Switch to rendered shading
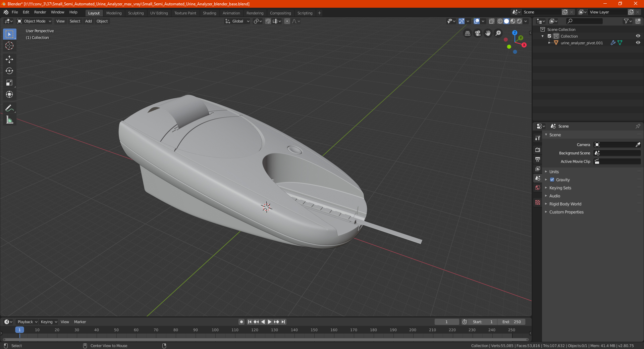Image resolution: width=644 pixels, height=349 pixels. point(519,21)
